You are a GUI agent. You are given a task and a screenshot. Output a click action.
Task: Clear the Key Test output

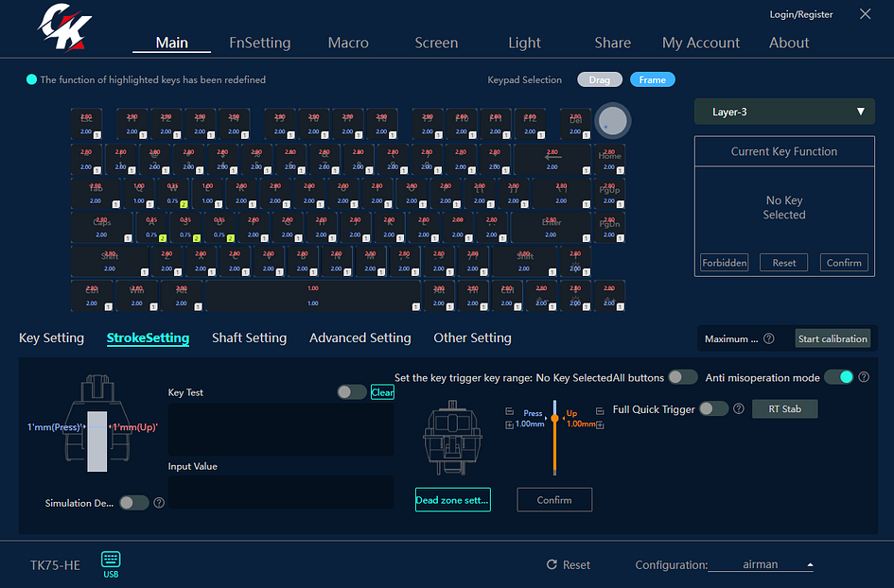point(382,392)
